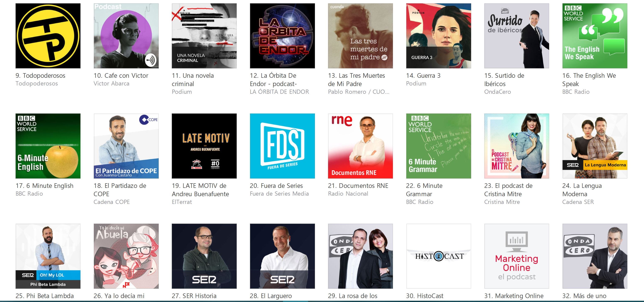
Task: Open '27. SER Historia' title link
Action: 194,296
